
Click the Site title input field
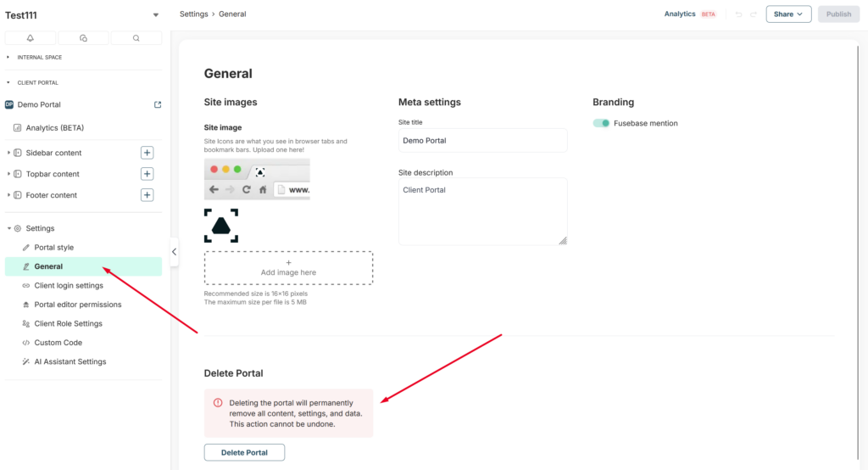tap(482, 140)
